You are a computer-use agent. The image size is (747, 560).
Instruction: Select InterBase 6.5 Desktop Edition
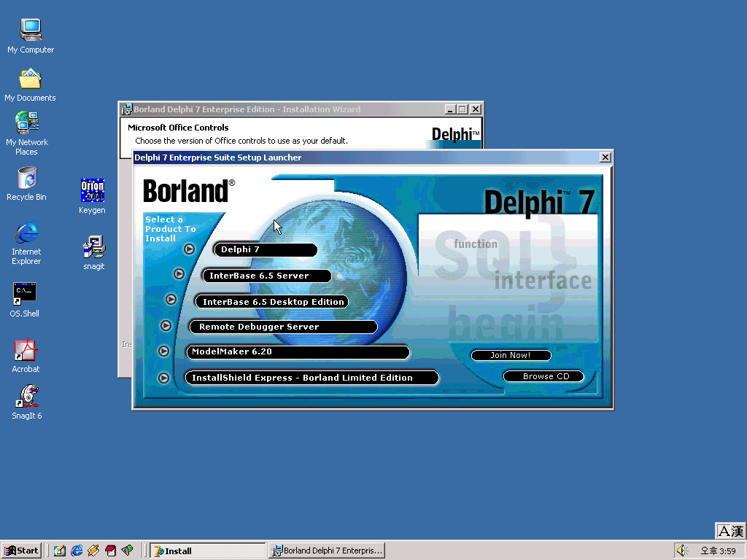click(x=271, y=302)
